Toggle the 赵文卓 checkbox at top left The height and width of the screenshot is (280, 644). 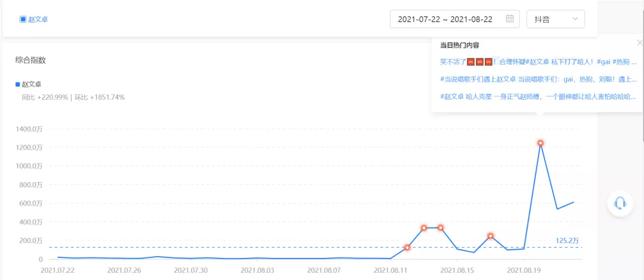pyautogui.click(x=23, y=19)
